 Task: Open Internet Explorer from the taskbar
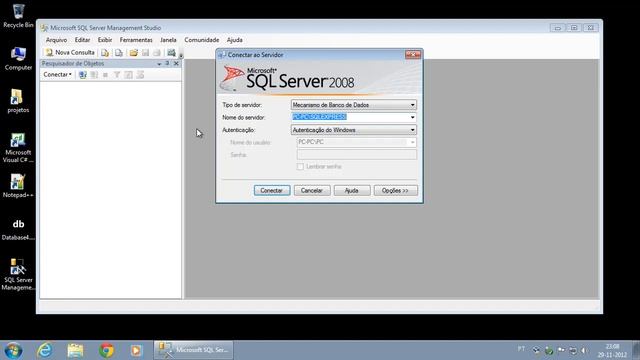click(x=44, y=351)
